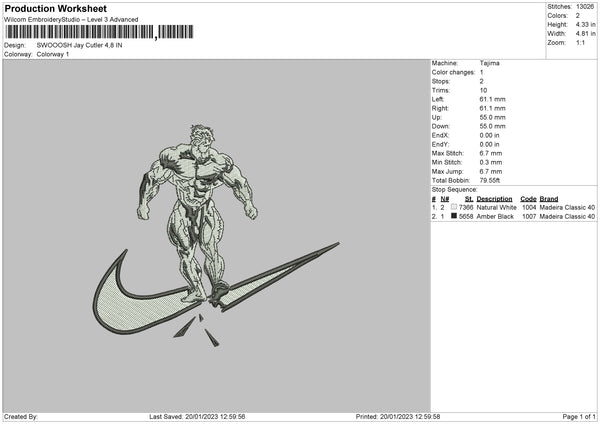Select the Height value '4.33 in'
The image size is (600, 424).
(585, 24)
